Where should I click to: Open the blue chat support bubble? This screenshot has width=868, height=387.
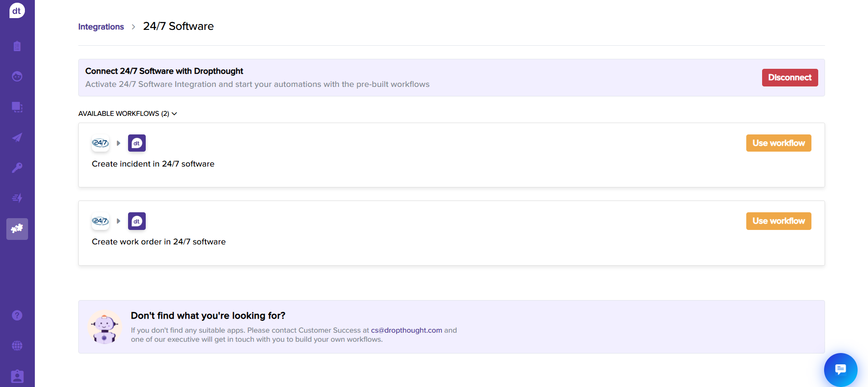tap(840, 370)
